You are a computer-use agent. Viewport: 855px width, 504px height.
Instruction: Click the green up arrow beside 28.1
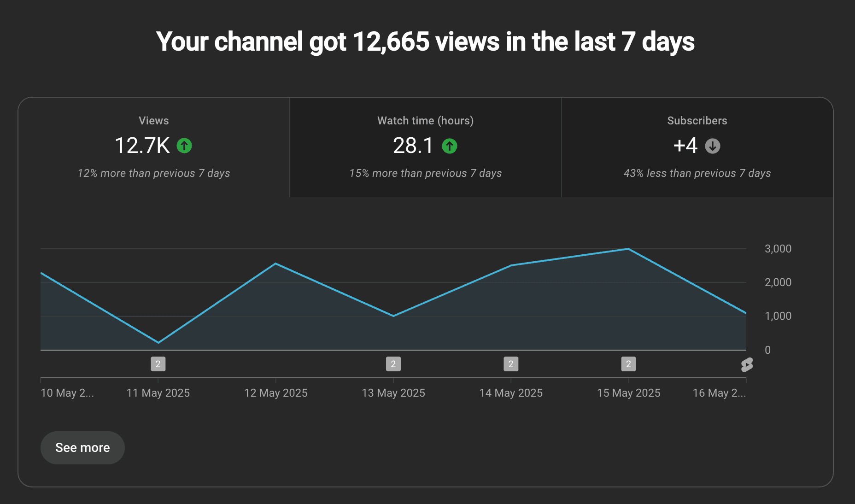click(450, 146)
